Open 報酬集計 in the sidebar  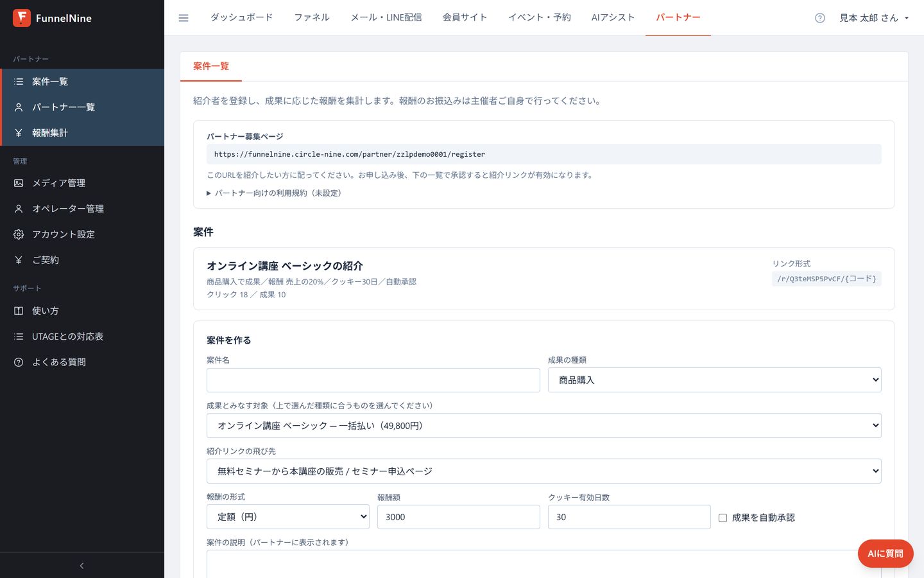(82, 133)
